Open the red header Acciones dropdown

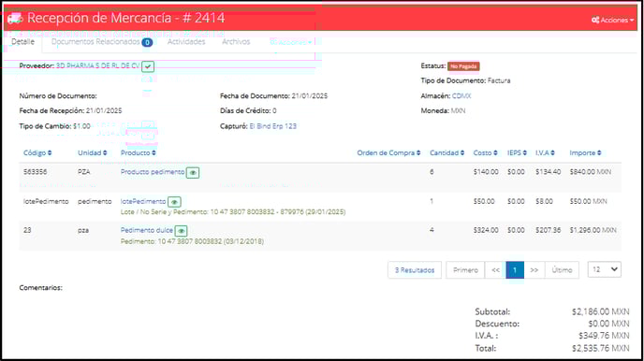[x=612, y=20]
